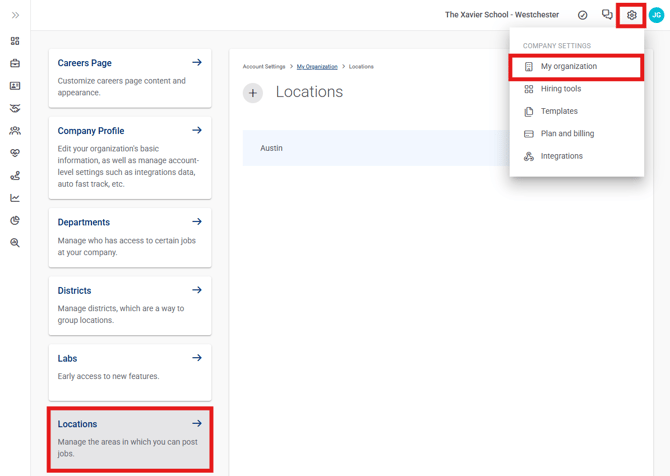The height and width of the screenshot is (476, 670).
Task: Click the arrow on Departments card
Action: (x=197, y=221)
